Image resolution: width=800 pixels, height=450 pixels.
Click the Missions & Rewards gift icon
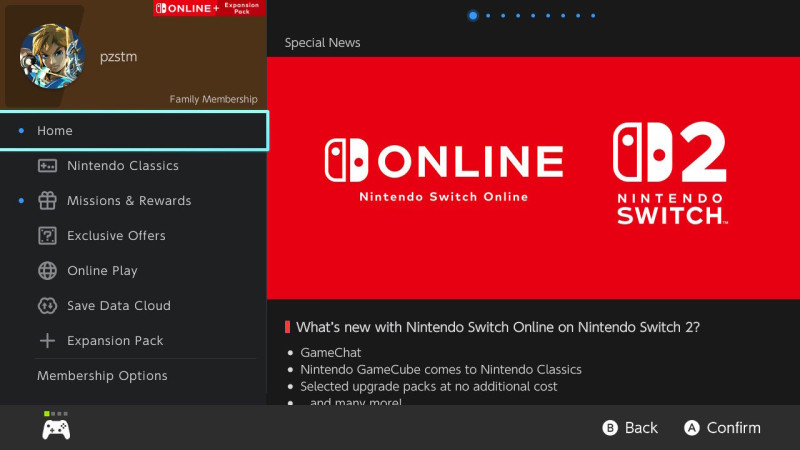(x=47, y=201)
